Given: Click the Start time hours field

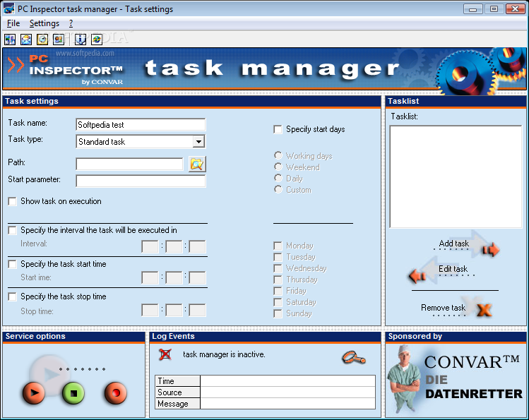Looking at the screenshot, I should [150, 277].
